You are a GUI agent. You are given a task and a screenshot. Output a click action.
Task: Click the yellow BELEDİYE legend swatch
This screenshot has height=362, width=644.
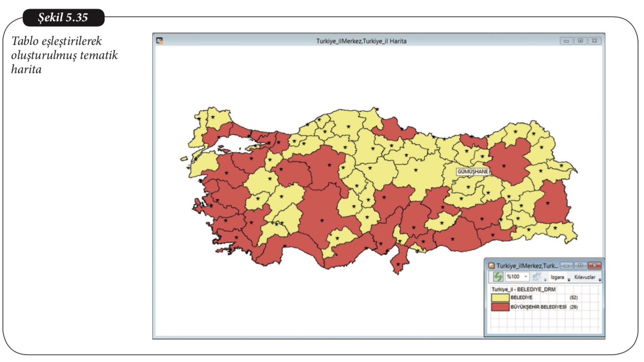coord(500,297)
